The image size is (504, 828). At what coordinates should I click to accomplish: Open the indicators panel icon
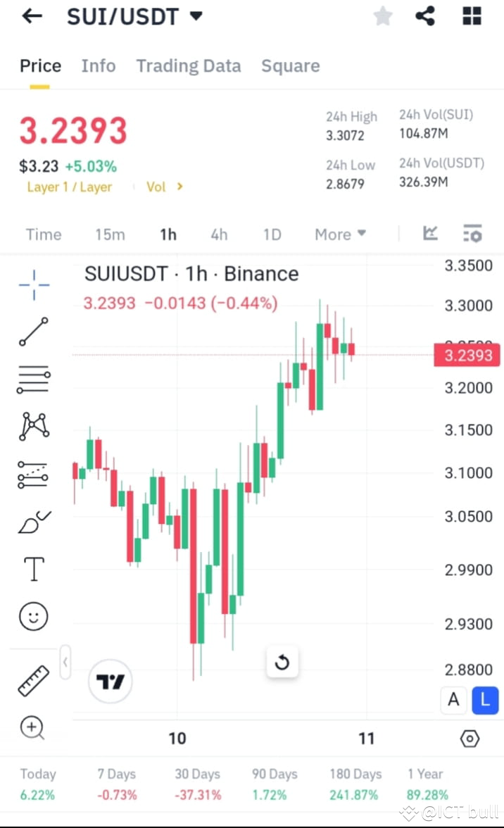click(472, 234)
